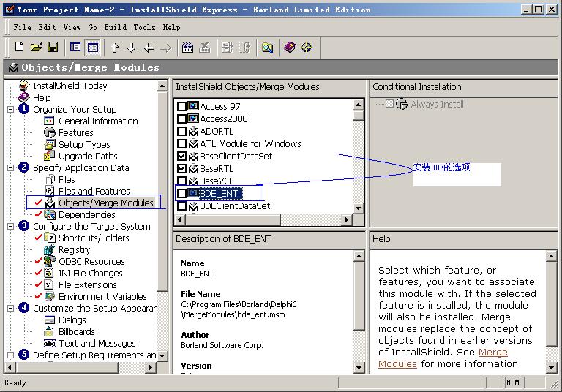Screen dimensions: 562x392
Task: Collapse Customize the Setup Appearance node
Action: point(11,308)
